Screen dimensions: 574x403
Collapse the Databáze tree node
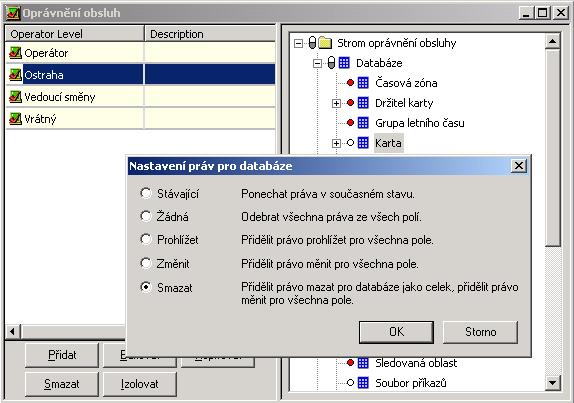317,63
